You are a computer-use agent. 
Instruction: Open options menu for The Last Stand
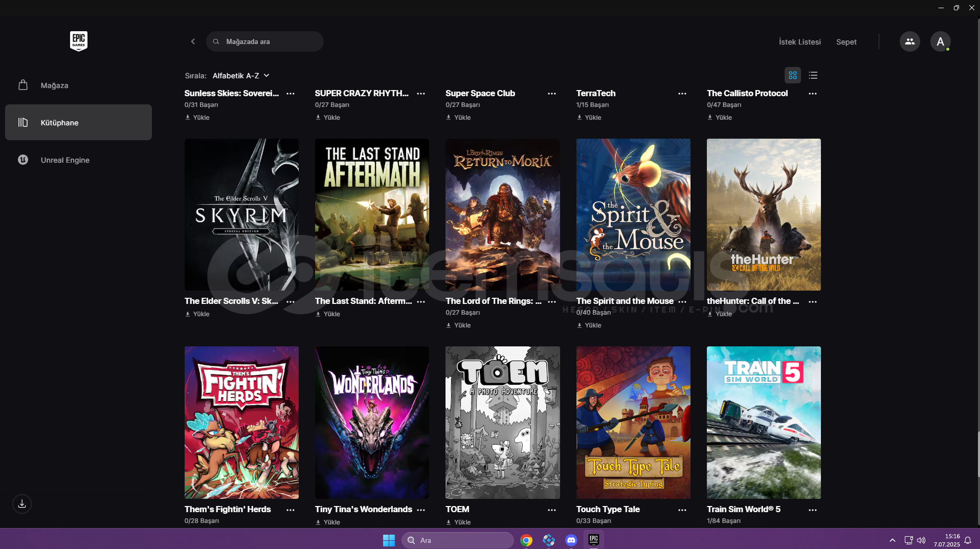coord(421,302)
